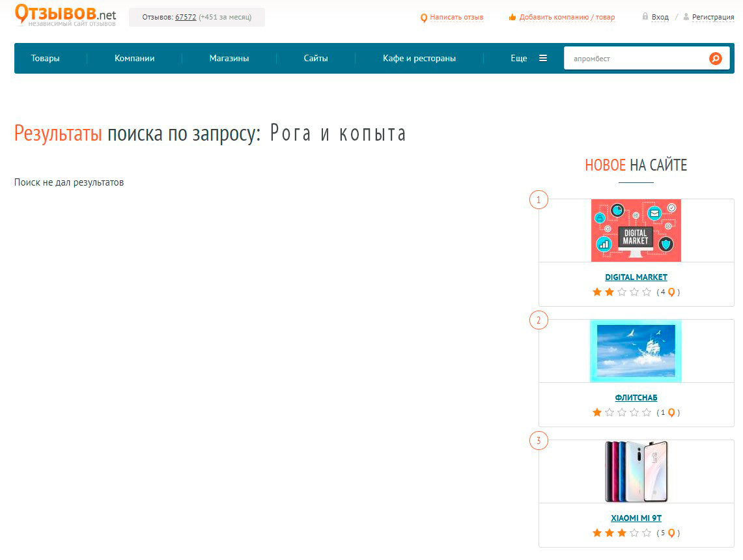Open the XIAOMI MI 9T title link
The image size is (743, 560).
coord(636,518)
